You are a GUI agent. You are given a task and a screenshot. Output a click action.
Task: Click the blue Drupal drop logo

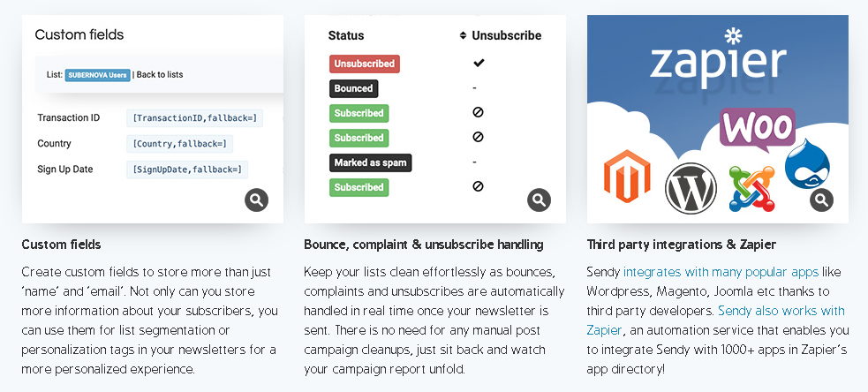click(808, 164)
